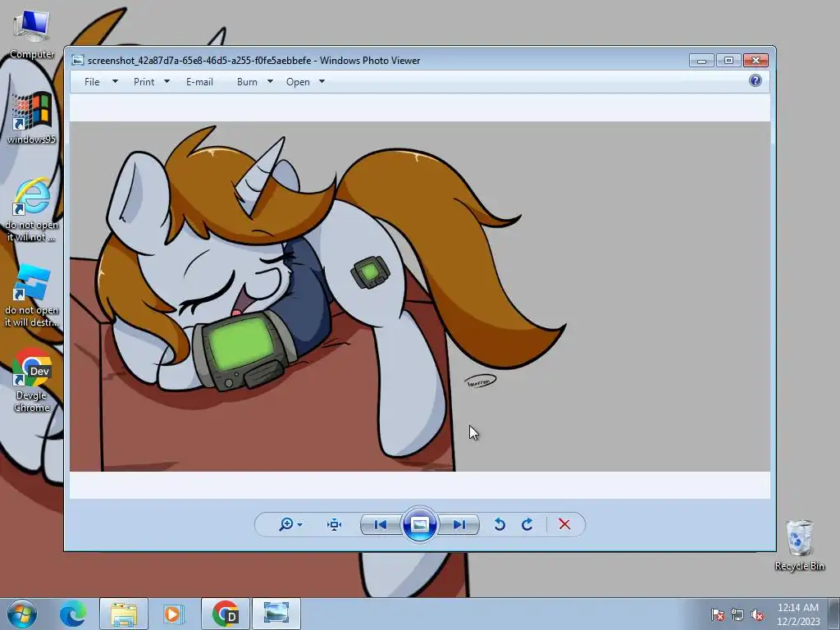840x630 pixels.
Task: Minimize the Photo Viewer window
Action: [702, 61]
